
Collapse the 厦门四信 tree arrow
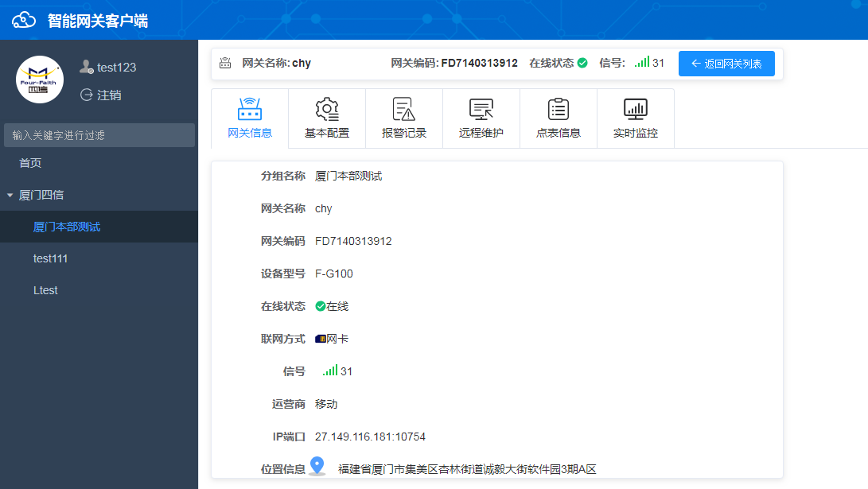pyautogui.click(x=10, y=196)
